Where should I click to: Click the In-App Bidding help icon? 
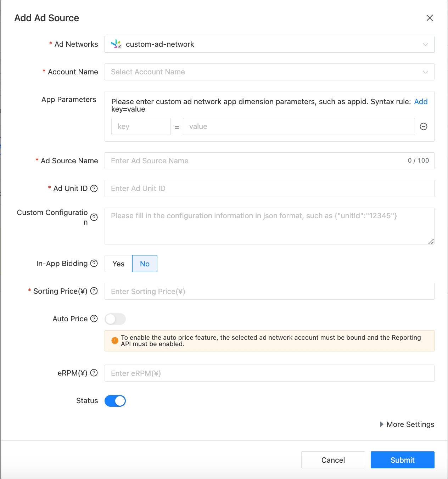point(94,263)
